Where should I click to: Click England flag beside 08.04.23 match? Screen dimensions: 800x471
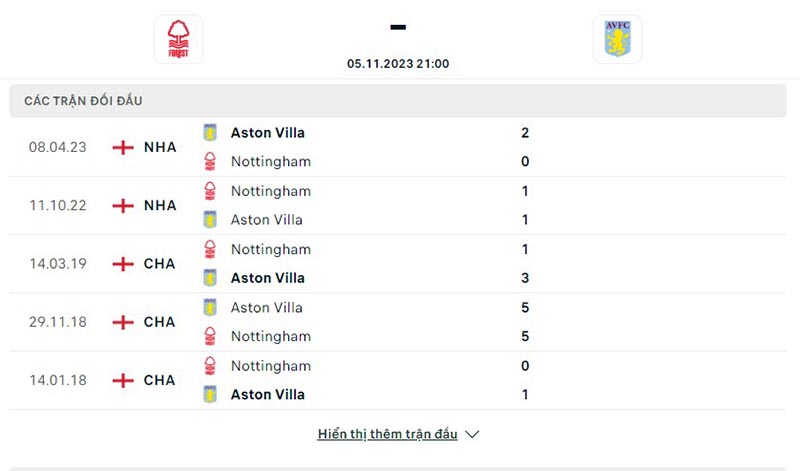(x=123, y=147)
